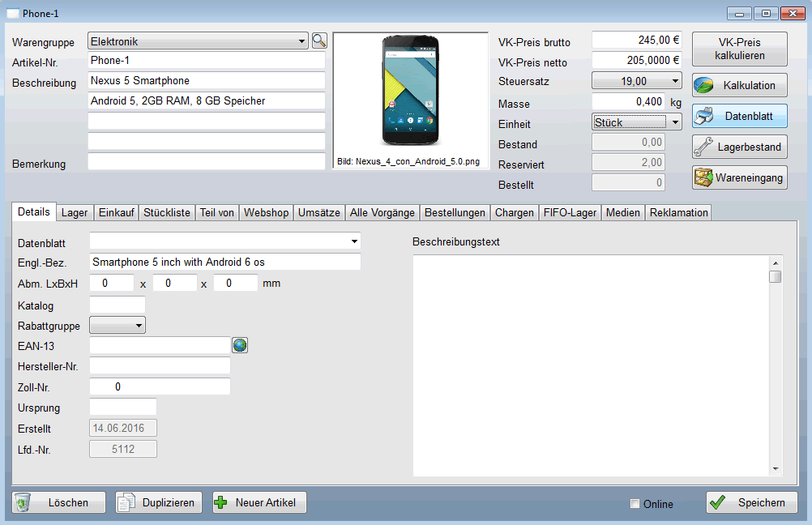
Task: Click the Bemerkung input field
Action: click(x=207, y=161)
